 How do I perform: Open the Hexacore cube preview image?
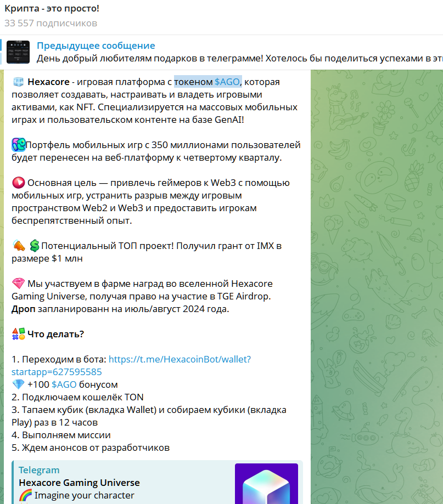[266, 483]
